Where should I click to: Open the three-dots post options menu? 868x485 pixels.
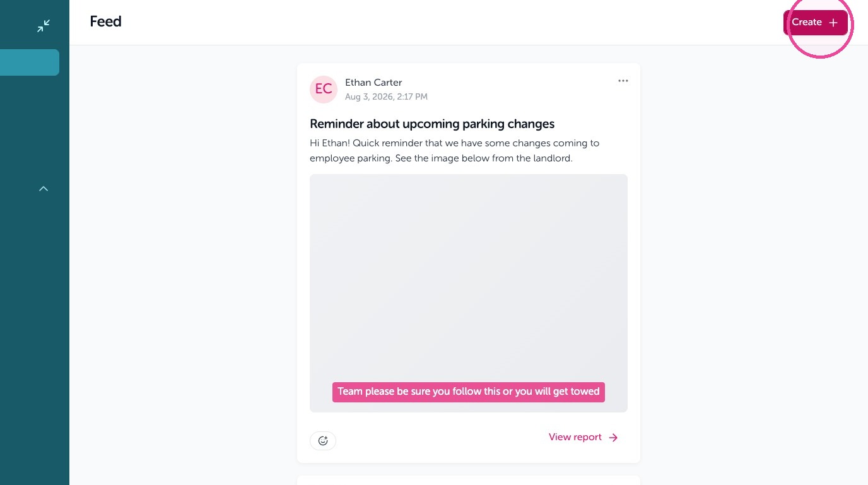623,81
